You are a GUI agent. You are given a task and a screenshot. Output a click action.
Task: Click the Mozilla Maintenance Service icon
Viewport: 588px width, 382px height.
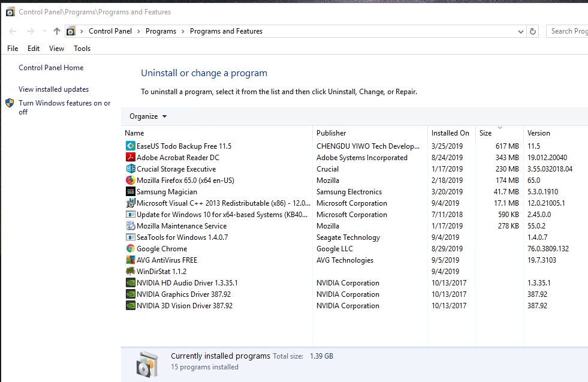130,225
